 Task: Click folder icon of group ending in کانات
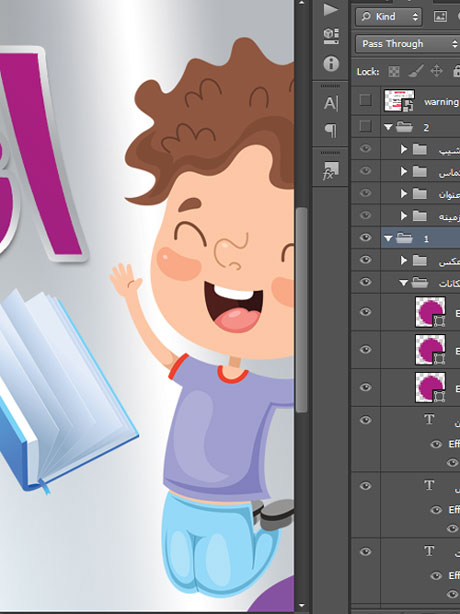pos(420,282)
